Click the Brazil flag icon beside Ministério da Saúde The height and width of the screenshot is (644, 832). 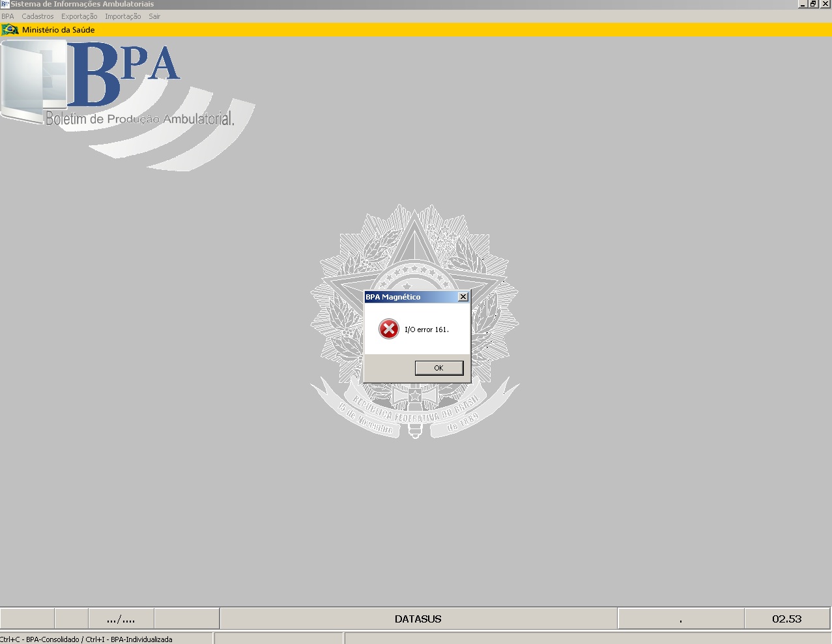point(10,29)
